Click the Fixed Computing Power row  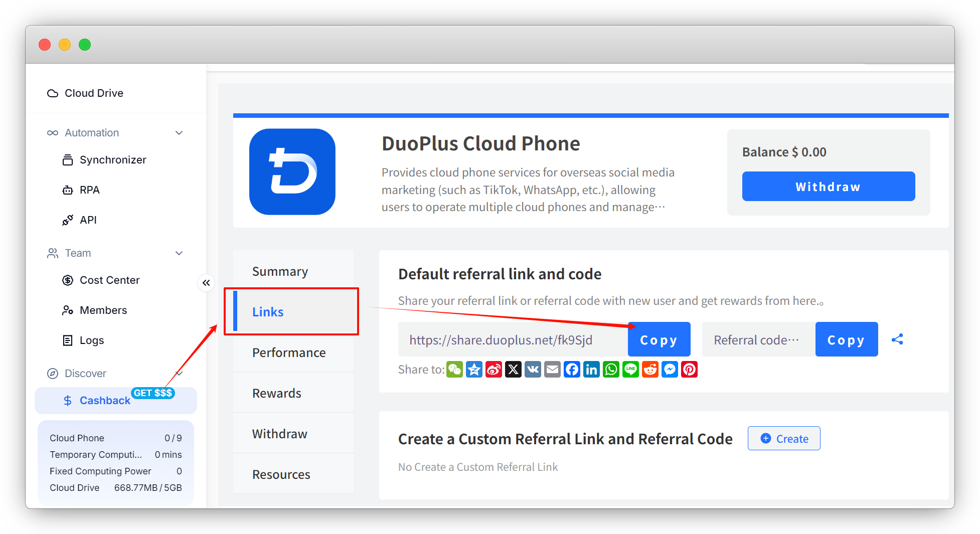coord(116,471)
